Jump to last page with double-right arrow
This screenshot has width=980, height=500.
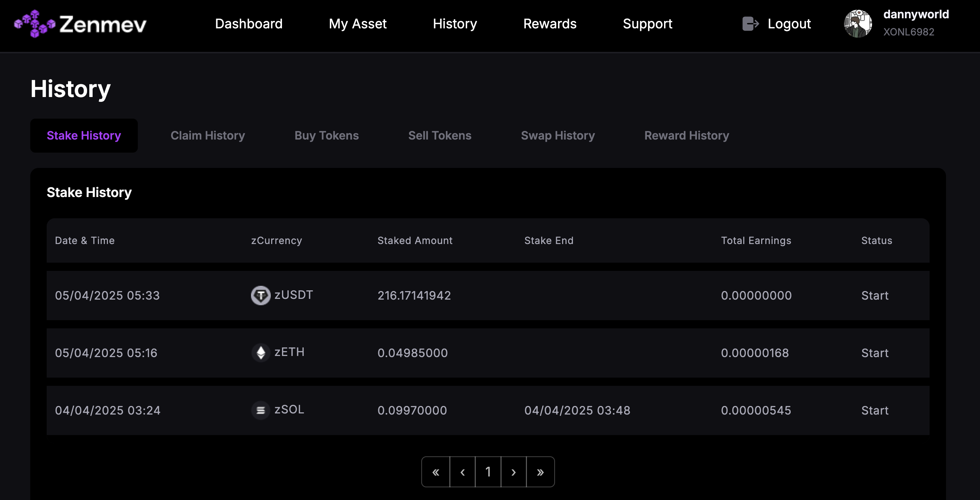pos(540,472)
